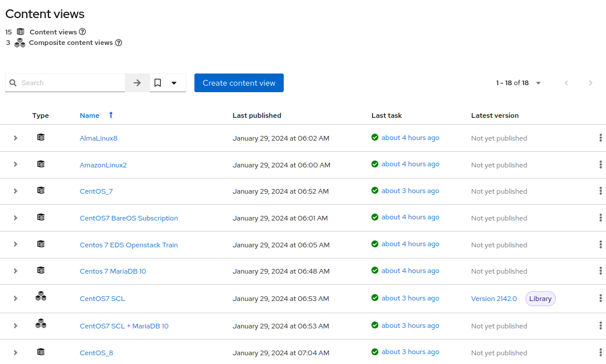Open kebab menu for AlmaLinux8 row
606x364 pixels.
[x=600, y=138]
